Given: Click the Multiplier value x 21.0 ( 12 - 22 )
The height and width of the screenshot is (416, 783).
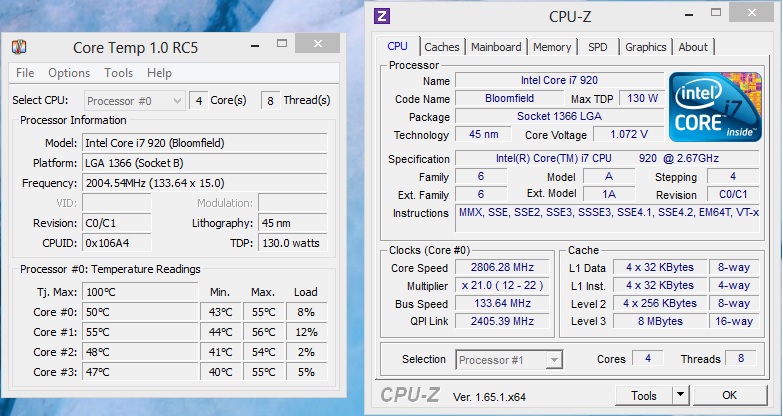Looking at the screenshot, I should 502,285.
